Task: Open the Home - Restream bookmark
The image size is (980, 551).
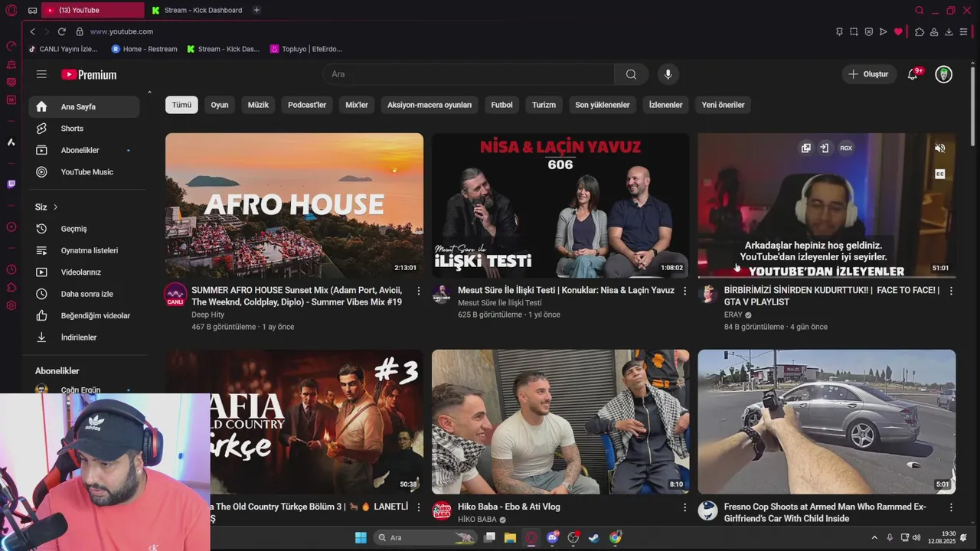Action: coord(144,49)
